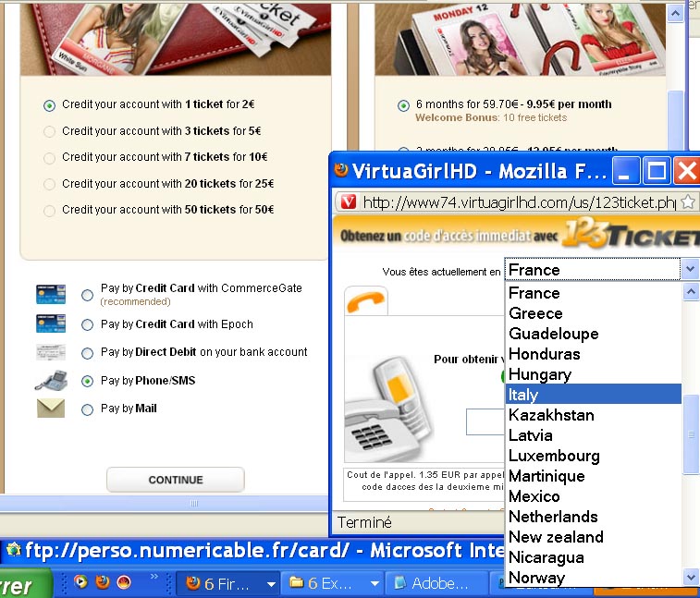Click the phone and mobile illustration
Image resolution: width=700 pixels, height=598 pixels.
(x=389, y=409)
